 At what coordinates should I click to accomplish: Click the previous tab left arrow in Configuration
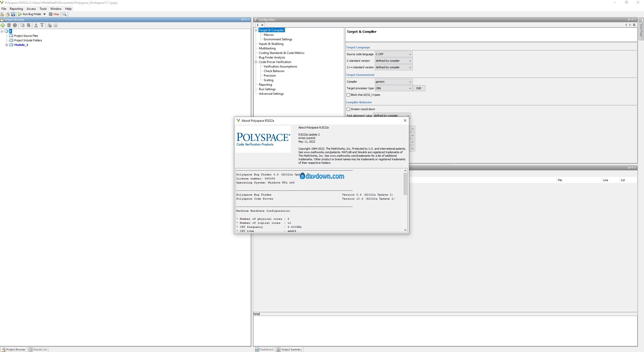pos(626,25)
